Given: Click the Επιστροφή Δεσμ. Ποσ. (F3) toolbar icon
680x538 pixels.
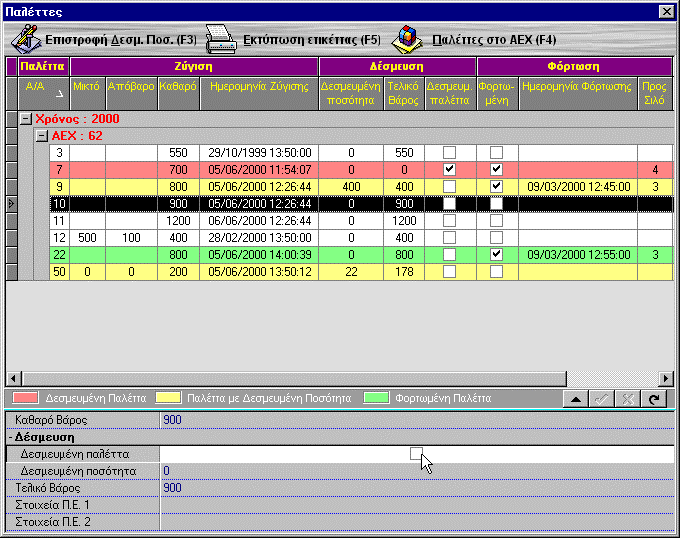Looking at the screenshot, I should tap(25, 40).
